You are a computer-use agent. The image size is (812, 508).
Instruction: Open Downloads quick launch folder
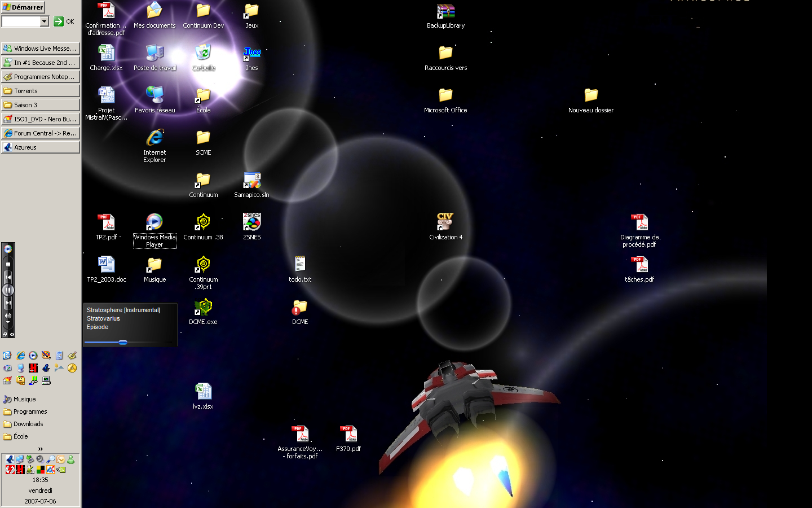pos(23,424)
